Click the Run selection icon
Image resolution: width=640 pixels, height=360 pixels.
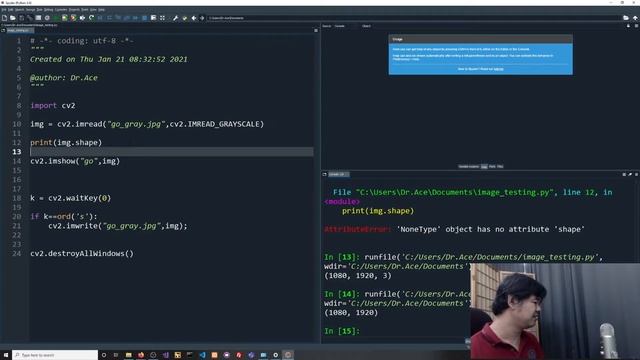(82, 18)
